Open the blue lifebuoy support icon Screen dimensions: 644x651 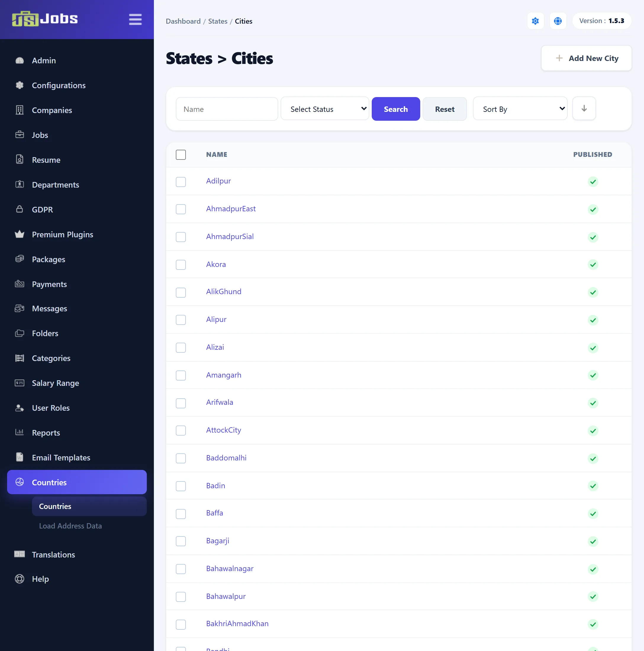(558, 21)
